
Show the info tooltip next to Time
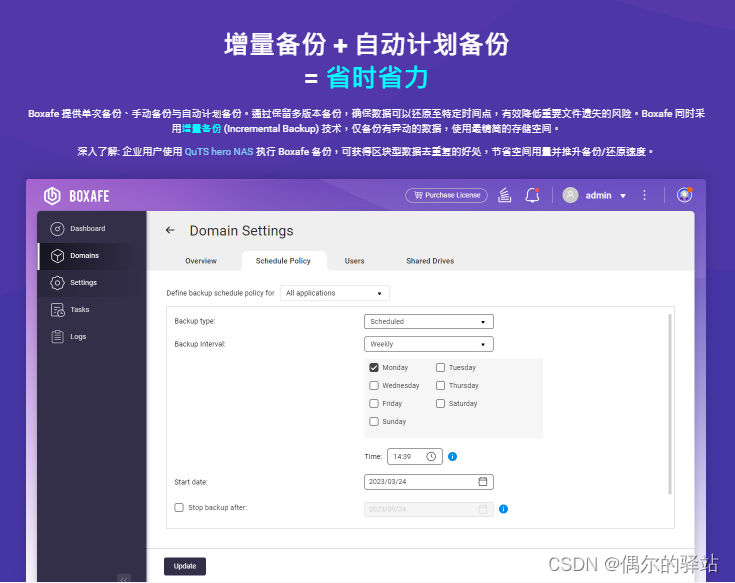coord(452,456)
